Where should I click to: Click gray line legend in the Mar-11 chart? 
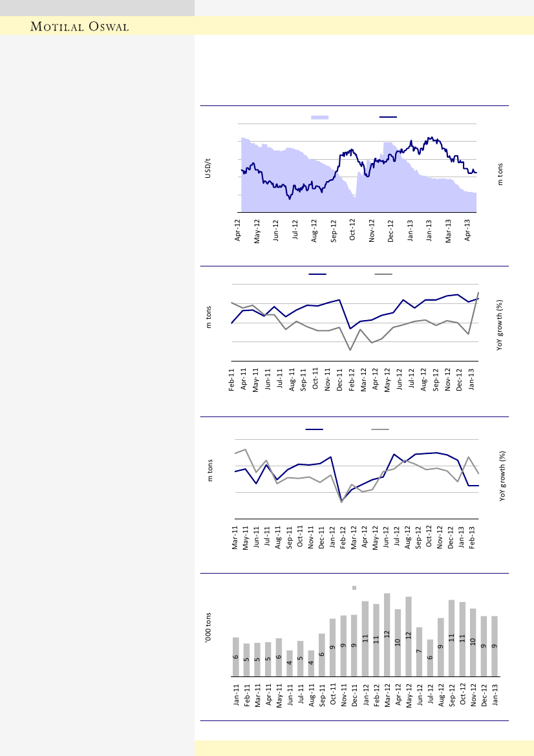coord(380,429)
